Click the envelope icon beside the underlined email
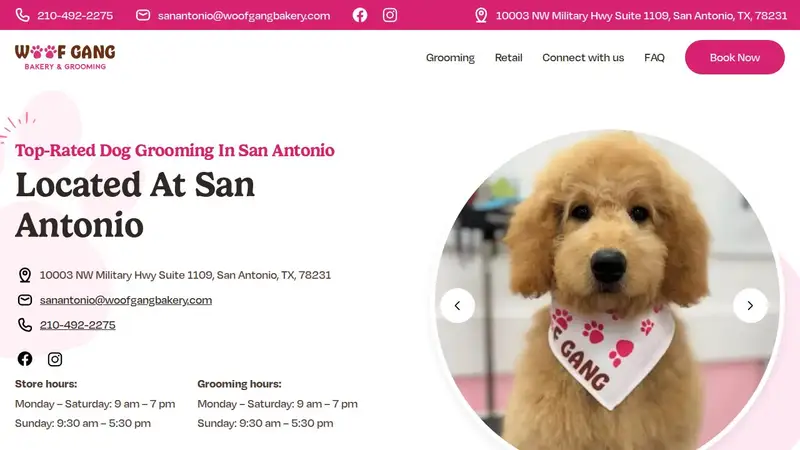This screenshot has width=800, height=450. (x=24, y=300)
